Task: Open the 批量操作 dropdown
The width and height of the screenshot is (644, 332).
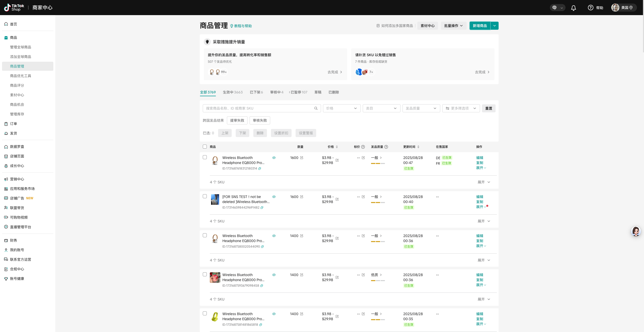Action: [x=453, y=26]
